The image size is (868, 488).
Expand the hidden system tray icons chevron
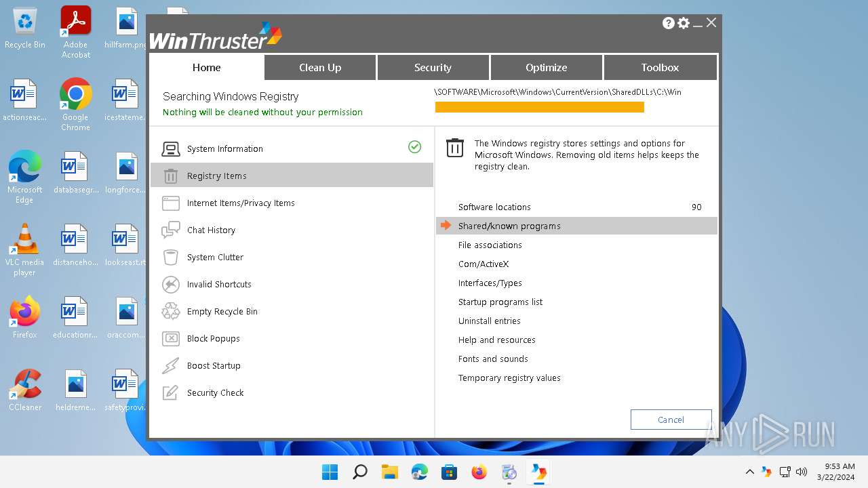(x=750, y=472)
